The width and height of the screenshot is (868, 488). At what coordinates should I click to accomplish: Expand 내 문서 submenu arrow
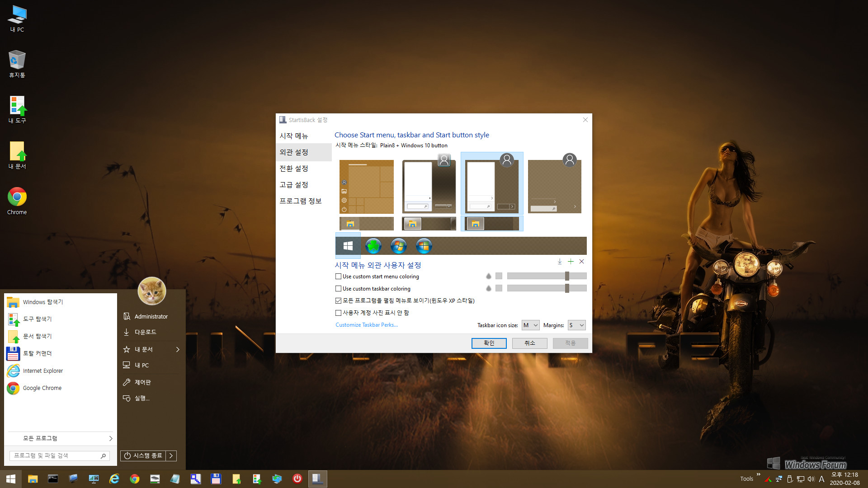pos(178,349)
